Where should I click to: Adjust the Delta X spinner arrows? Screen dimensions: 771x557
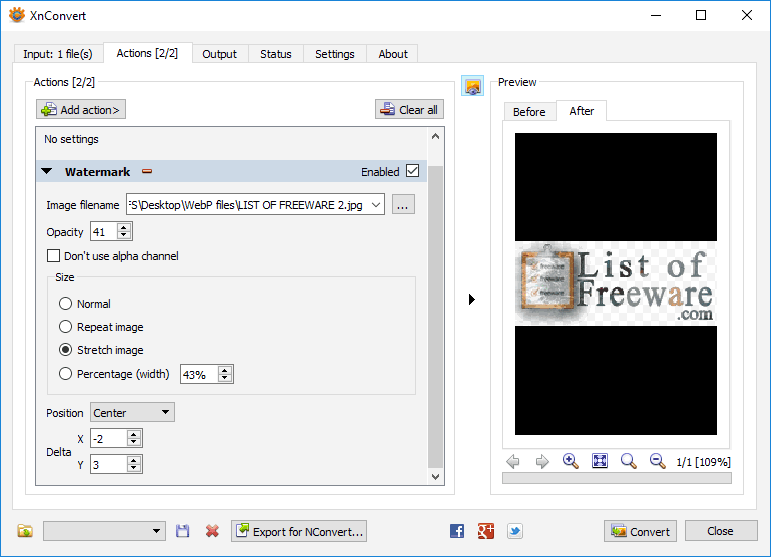[x=134, y=438]
